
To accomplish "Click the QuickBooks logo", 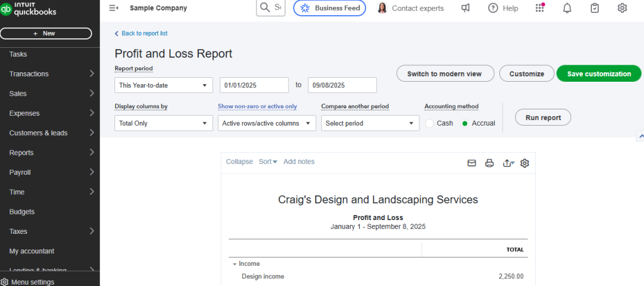I will click(28, 8).
